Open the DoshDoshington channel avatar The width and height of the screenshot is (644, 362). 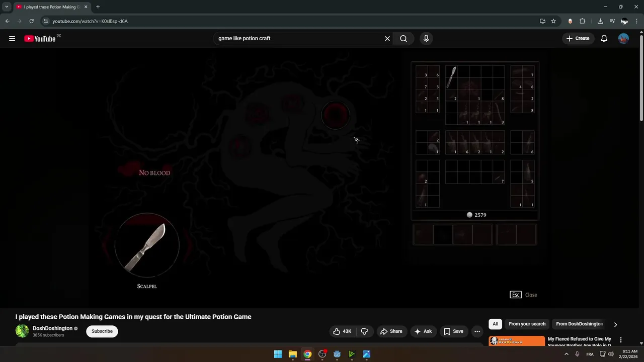[22, 331]
